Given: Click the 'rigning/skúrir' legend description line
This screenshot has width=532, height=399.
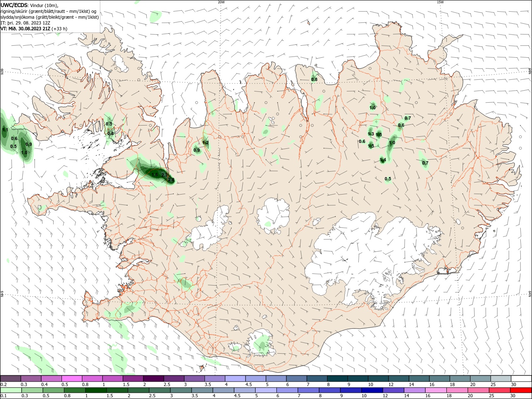Looking at the screenshot, I should click(x=49, y=11).
